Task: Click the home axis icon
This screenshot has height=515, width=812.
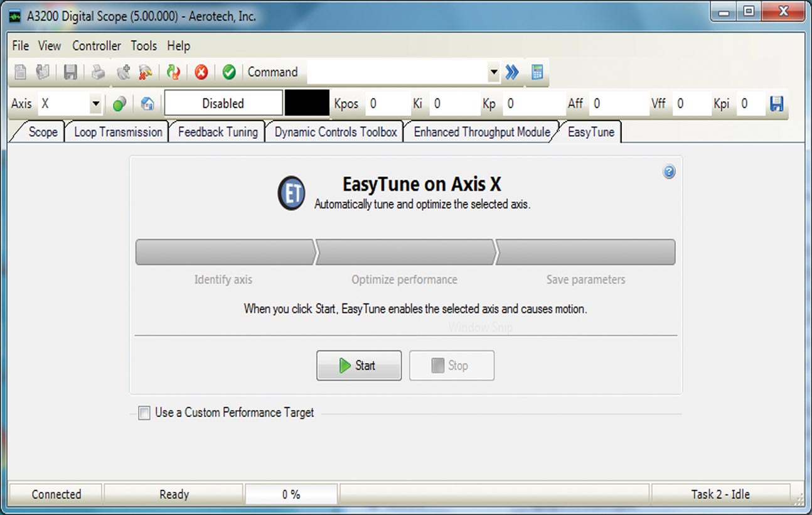Action: (x=147, y=104)
